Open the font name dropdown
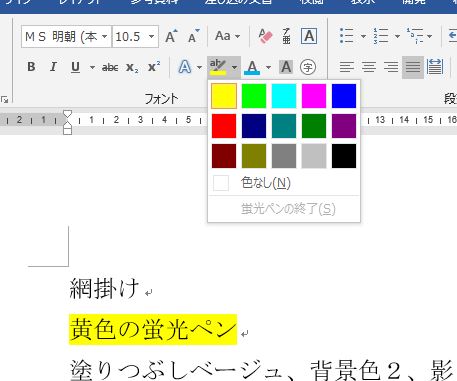This screenshot has height=381, width=457. click(105, 36)
